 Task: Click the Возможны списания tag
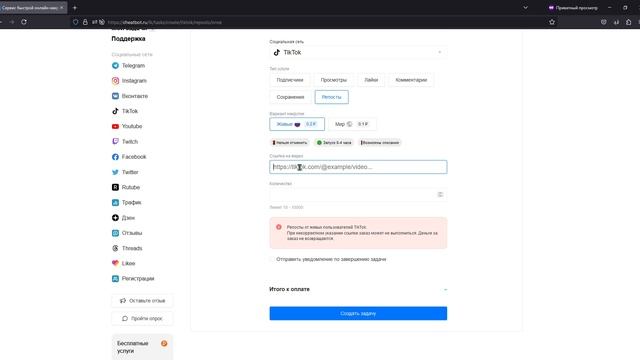[x=380, y=142]
